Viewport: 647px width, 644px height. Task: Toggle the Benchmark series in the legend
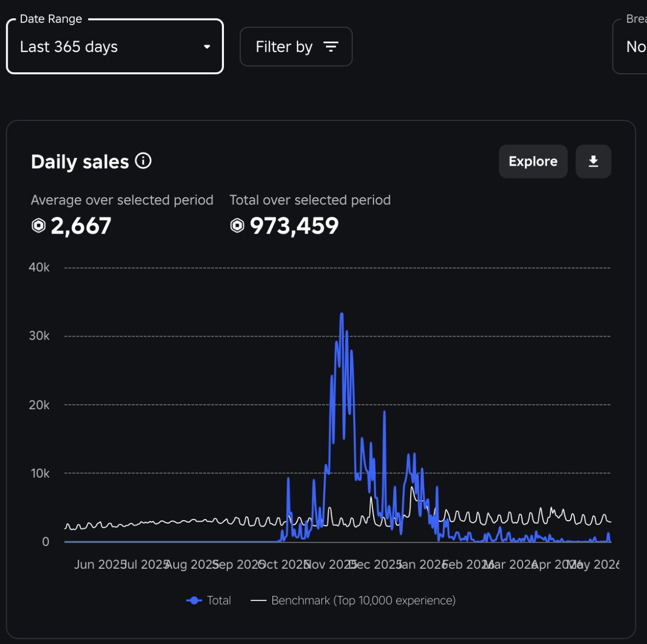pos(353,601)
